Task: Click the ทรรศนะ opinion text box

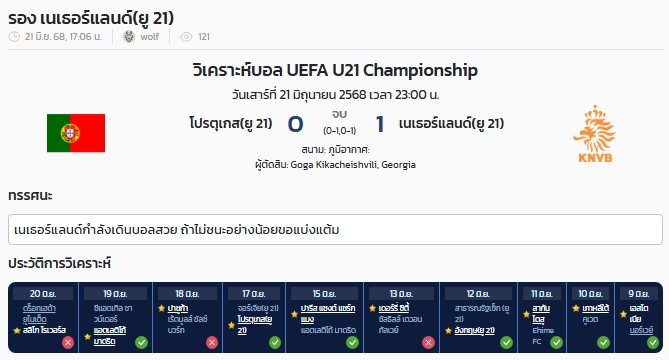Action: point(335,229)
